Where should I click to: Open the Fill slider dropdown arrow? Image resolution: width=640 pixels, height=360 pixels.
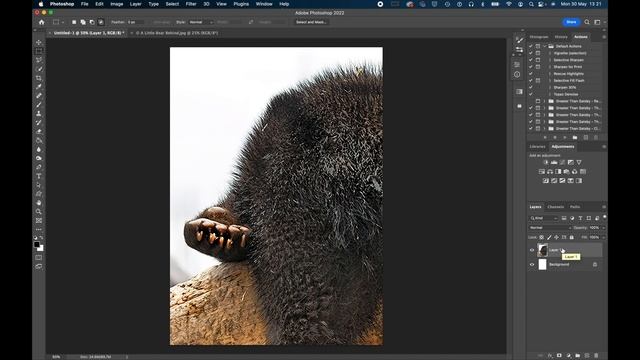[603, 237]
